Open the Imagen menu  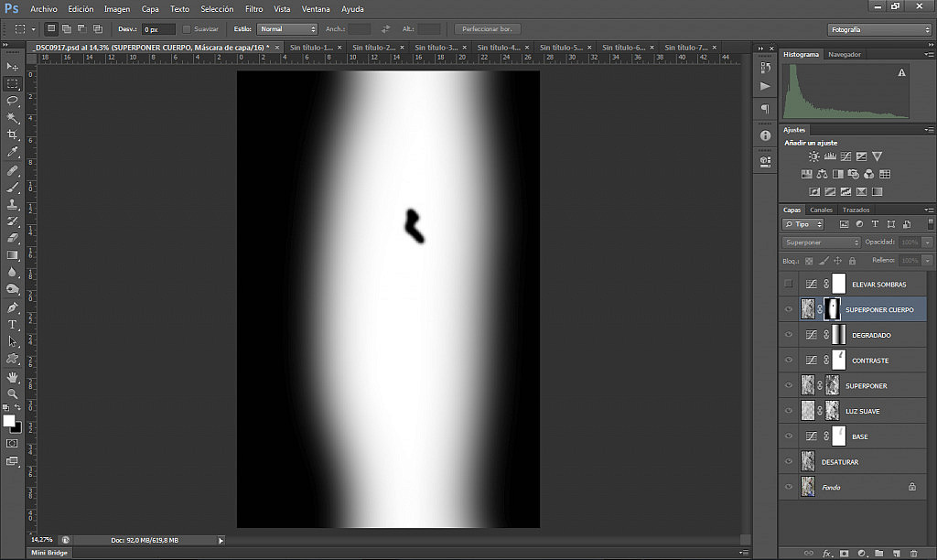(x=117, y=9)
